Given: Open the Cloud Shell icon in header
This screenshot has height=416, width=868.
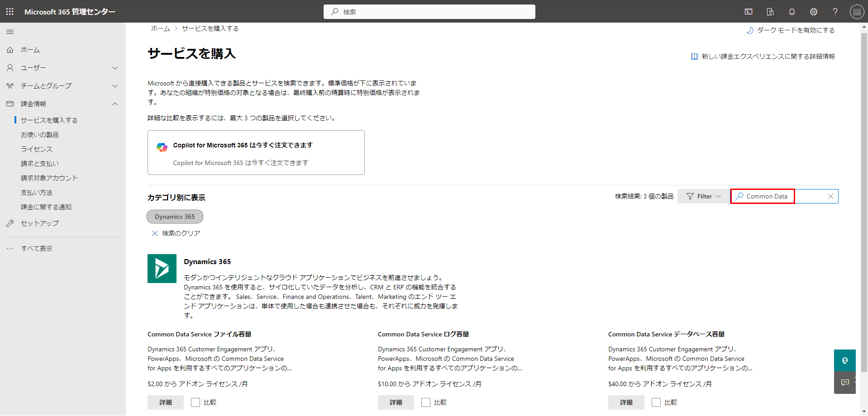Looking at the screenshot, I should (749, 12).
